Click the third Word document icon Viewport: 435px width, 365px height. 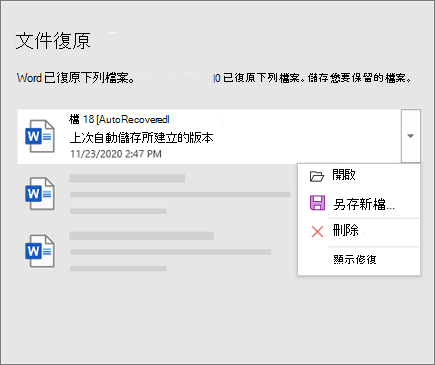(x=40, y=251)
